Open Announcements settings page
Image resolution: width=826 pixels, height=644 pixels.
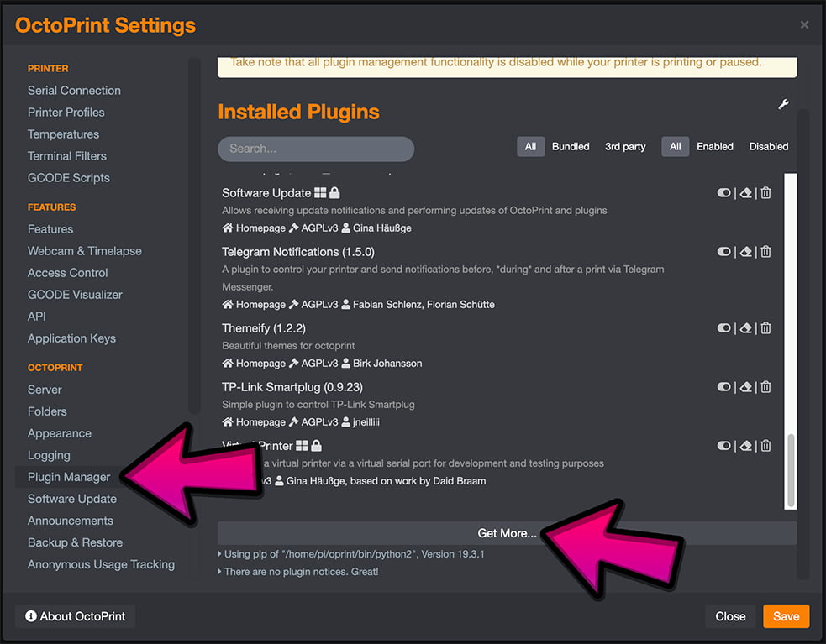point(71,521)
